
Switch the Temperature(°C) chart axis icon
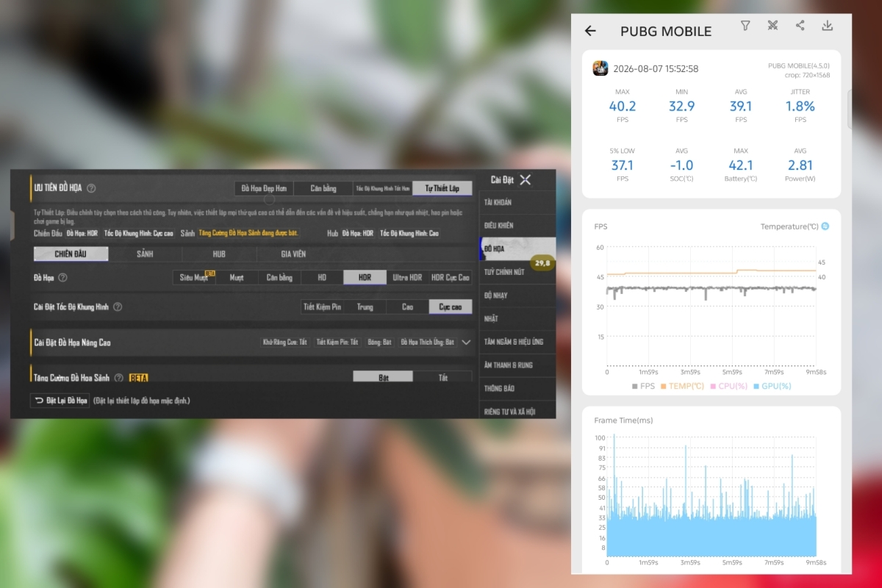(825, 226)
